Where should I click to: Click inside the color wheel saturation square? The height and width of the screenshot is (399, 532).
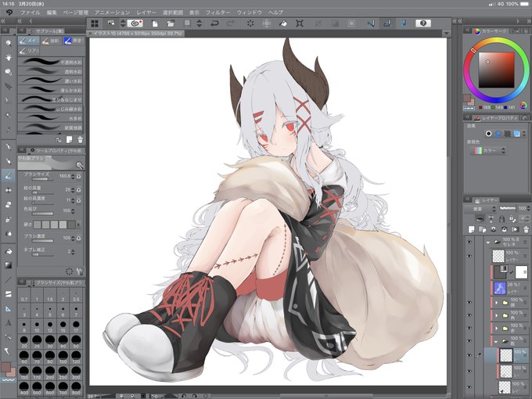(x=496, y=70)
